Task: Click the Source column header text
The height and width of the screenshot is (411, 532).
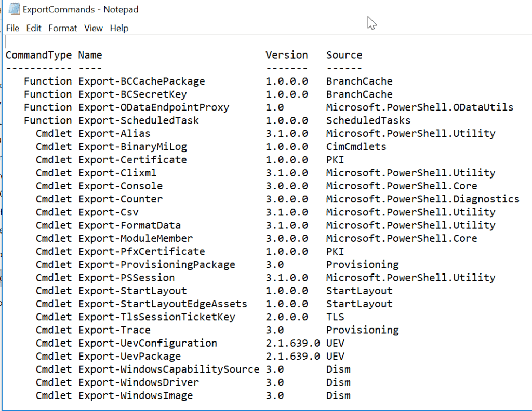Action: [344, 55]
